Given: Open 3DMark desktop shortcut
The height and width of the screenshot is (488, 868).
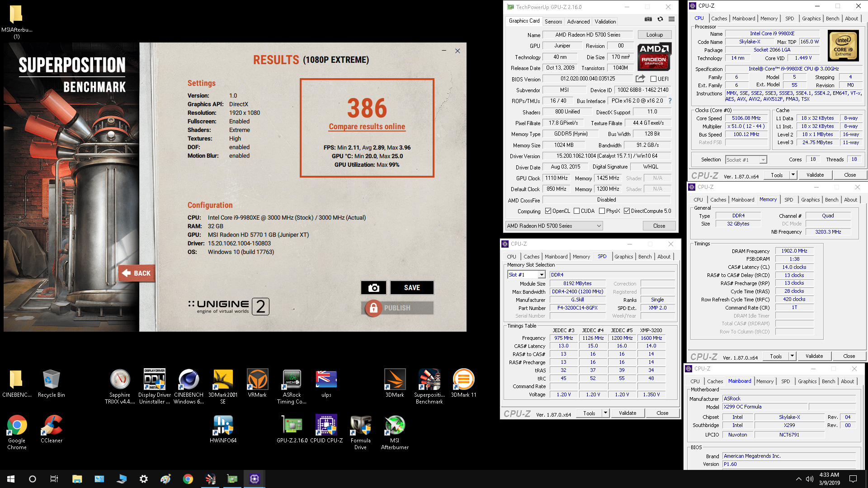Looking at the screenshot, I should click(x=395, y=384).
